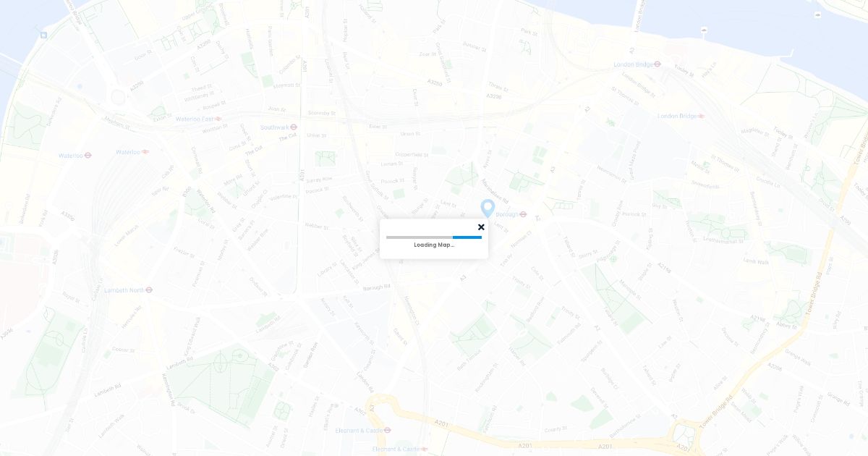
Task: Click London Bridge National Rail icon
Action: pos(701,116)
